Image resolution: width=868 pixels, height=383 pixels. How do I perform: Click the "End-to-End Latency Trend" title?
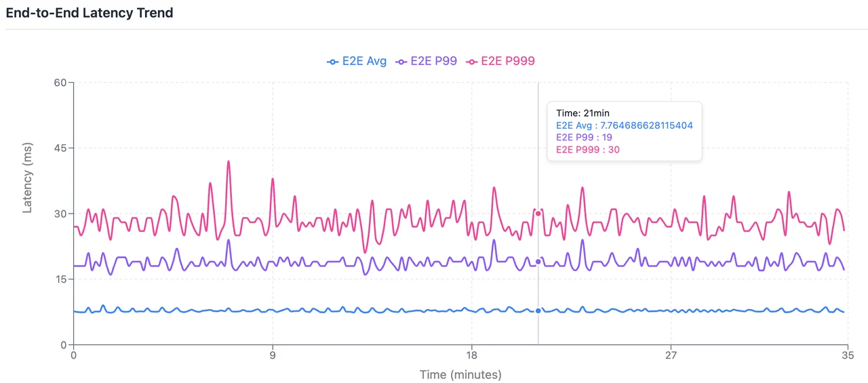point(90,13)
